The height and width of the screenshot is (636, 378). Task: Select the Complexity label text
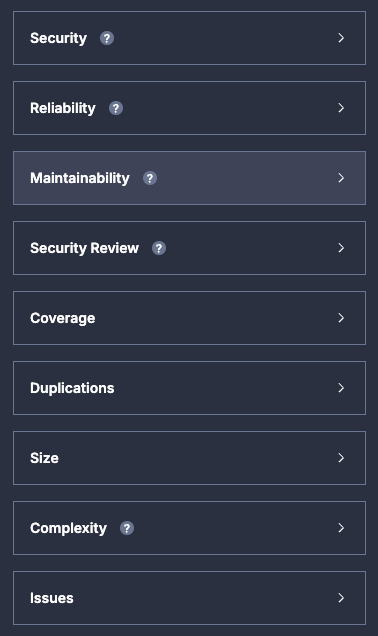[69, 529]
